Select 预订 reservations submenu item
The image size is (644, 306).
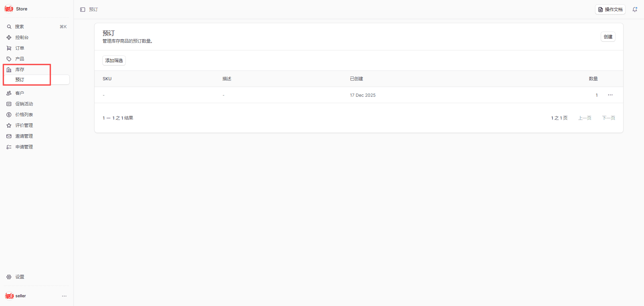point(20,80)
